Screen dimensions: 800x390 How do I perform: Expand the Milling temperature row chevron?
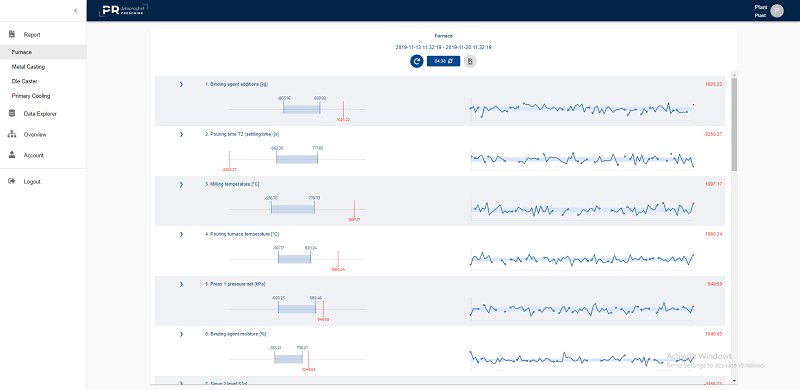pos(181,184)
